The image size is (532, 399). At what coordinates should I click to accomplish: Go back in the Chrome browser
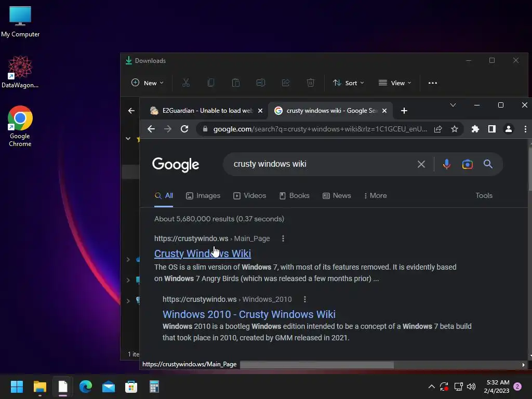151,129
